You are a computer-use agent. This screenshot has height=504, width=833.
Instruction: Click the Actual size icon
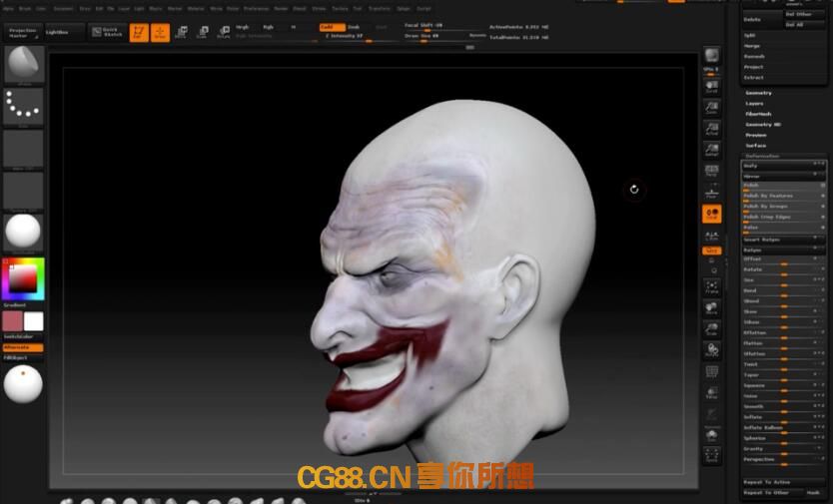click(x=711, y=129)
